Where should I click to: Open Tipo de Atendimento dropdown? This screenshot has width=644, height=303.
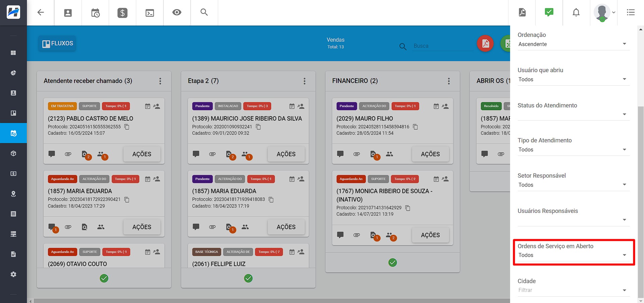[x=573, y=150]
